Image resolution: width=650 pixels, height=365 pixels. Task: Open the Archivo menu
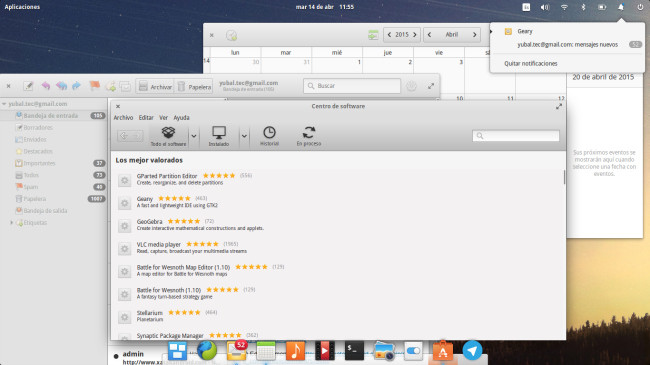(123, 118)
